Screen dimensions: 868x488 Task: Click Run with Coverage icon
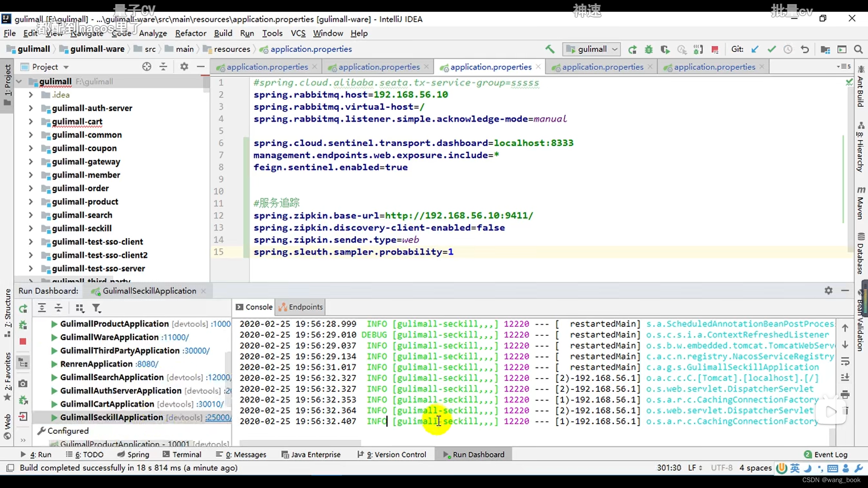(x=665, y=49)
